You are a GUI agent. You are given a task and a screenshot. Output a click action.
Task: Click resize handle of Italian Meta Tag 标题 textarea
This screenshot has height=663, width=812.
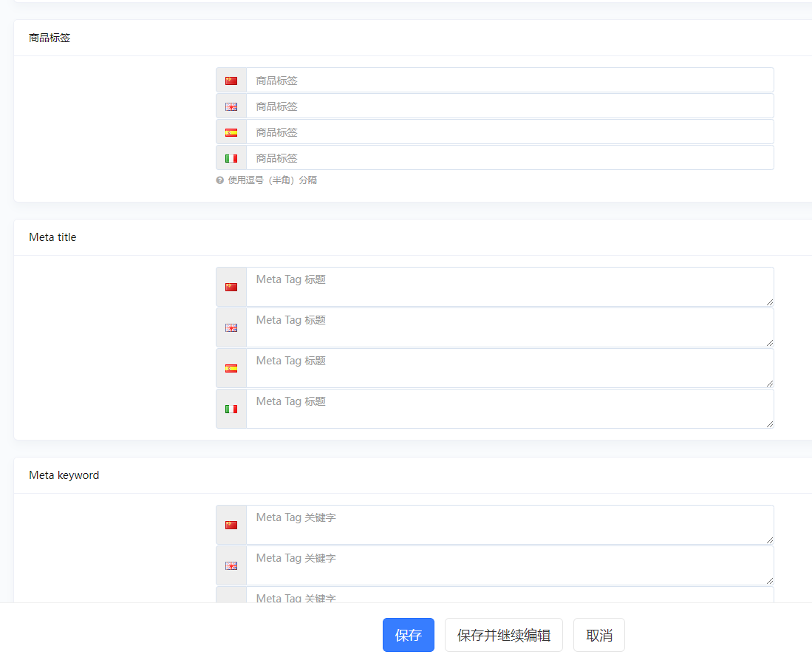tap(770, 424)
